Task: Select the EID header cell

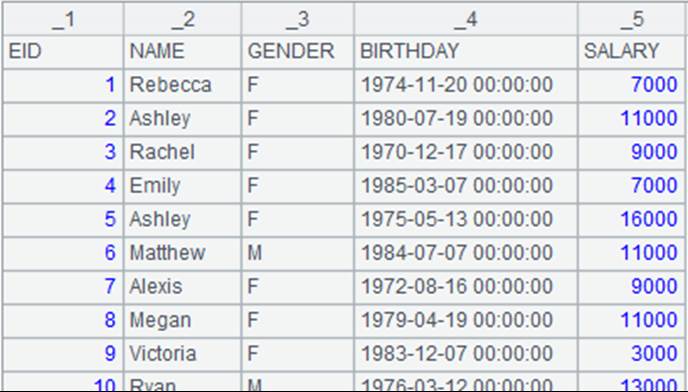Action: [x=63, y=52]
